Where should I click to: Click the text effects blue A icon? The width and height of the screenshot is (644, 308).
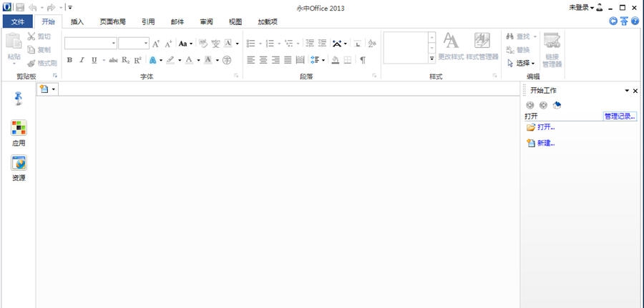[x=153, y=60]
